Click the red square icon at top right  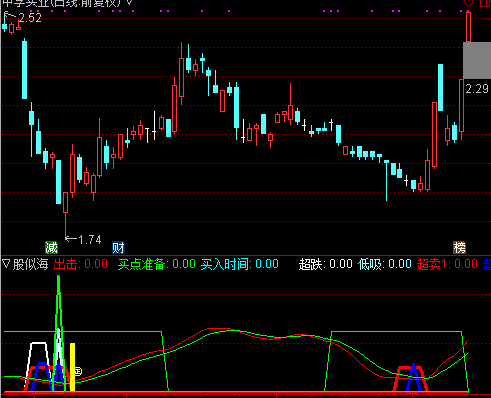click(484, 3)
